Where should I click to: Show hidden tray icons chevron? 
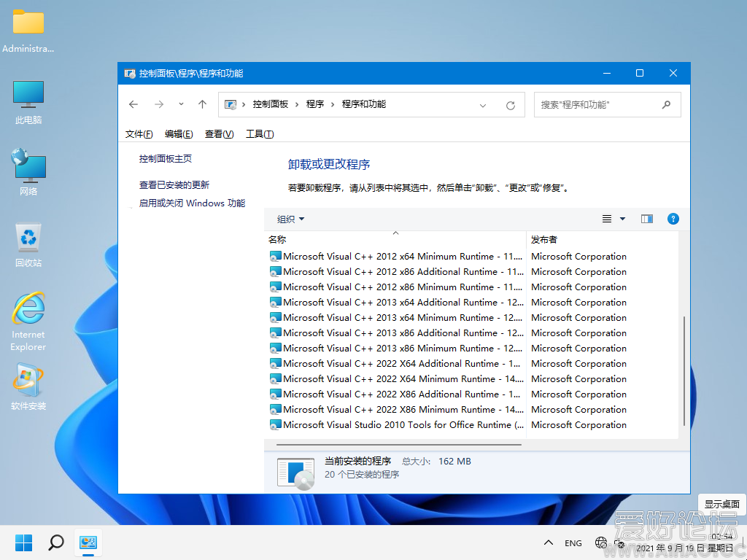tap(549, 543)
